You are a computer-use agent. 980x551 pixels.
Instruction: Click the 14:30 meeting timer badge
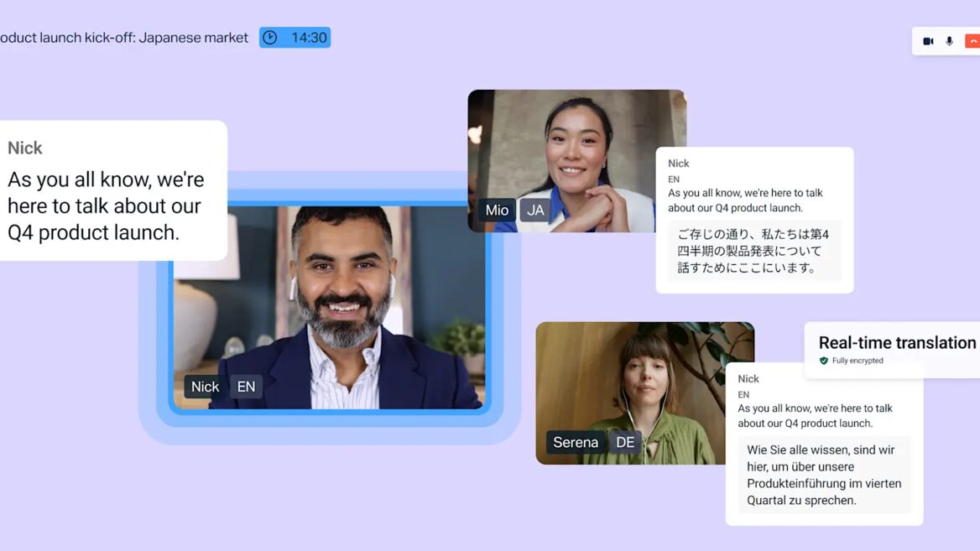pyautogui.click(x=295, y=38)
